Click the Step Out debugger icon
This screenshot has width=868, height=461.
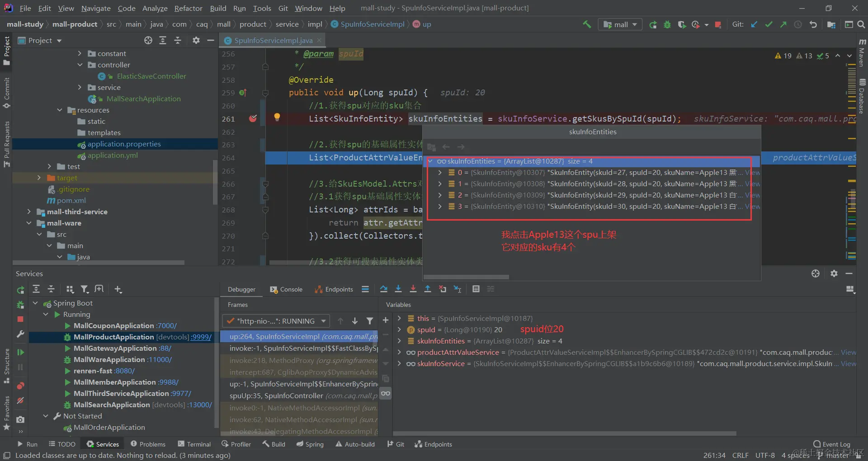pyautogui.click(x=428, y=289)
